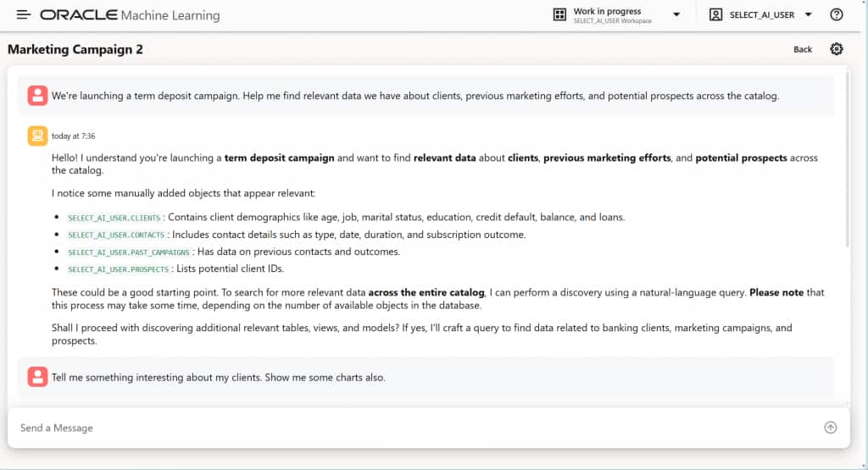Viewport: 868px width, 470px height.
Task: Click the SELECT_AI_USER account icon
Action: point(716,14)
